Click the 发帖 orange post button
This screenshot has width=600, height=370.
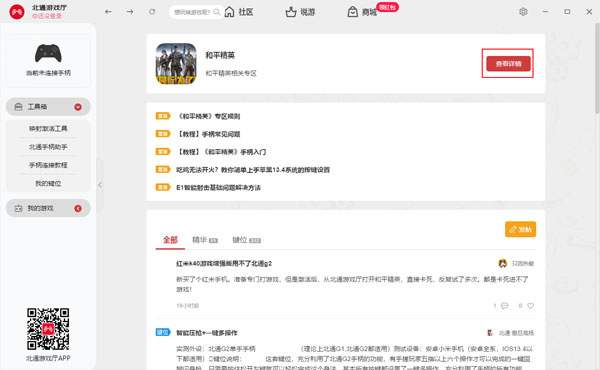(520, 229)
